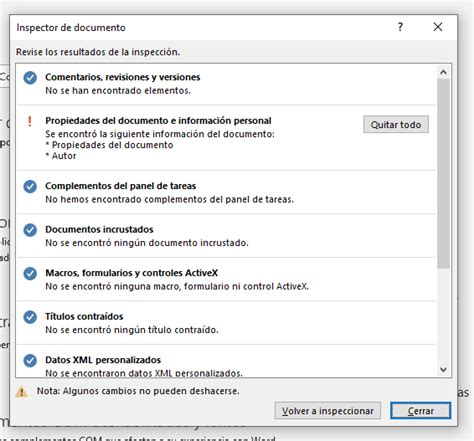The height and width of the screenshot is (441, 474).
Task: Click the scrollbar down arrow in results list
Action: 443,369
